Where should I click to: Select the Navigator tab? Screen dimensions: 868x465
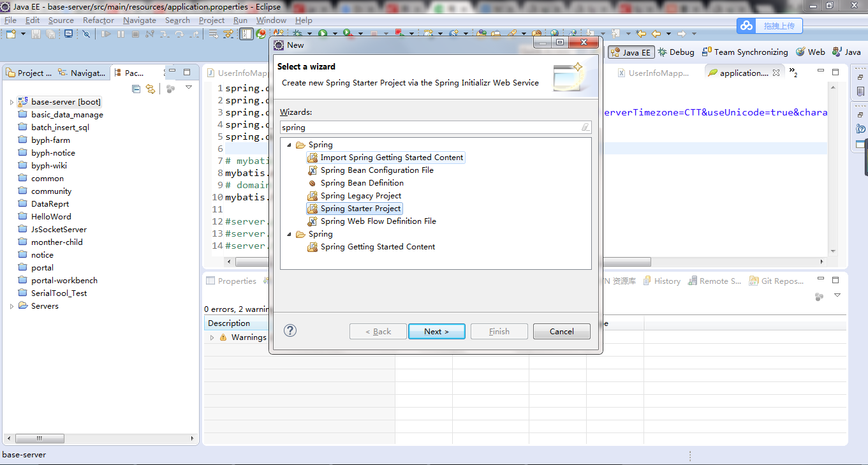click(x=82, y=73)
